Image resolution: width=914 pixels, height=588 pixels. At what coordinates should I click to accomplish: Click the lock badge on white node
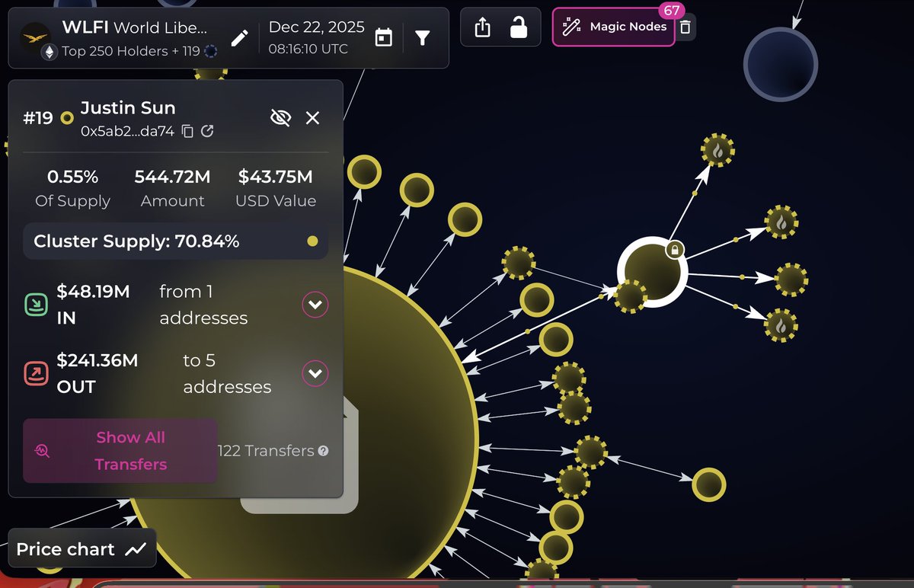tap(674, 249)
